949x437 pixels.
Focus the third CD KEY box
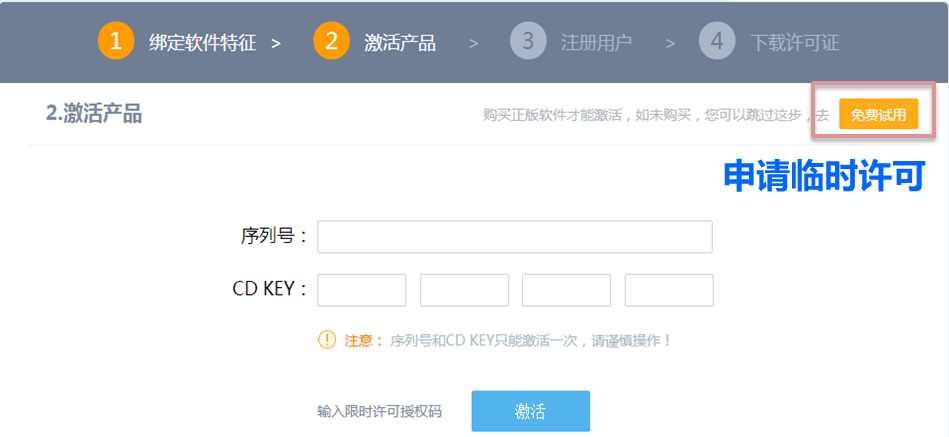[x=566, y=290]
